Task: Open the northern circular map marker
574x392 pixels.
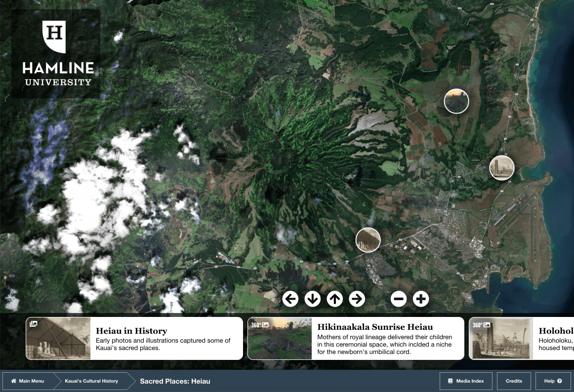Action: (456, 101)
